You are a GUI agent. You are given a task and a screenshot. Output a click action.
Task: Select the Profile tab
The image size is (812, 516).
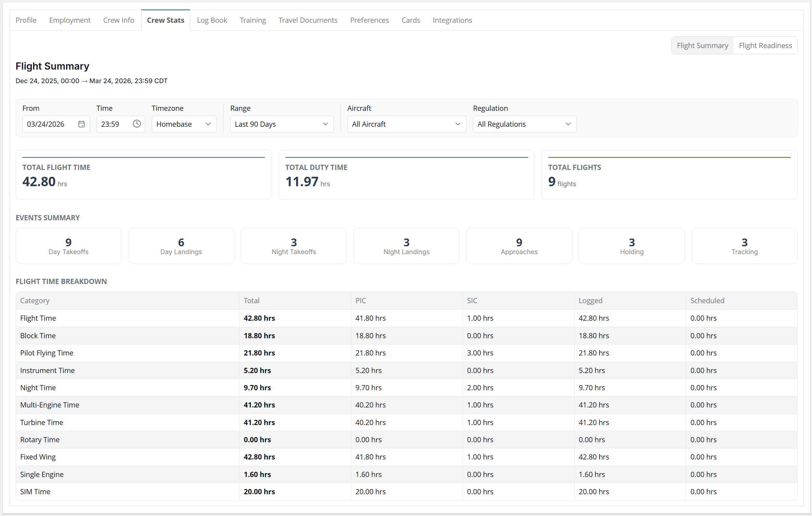pos(26,20)
